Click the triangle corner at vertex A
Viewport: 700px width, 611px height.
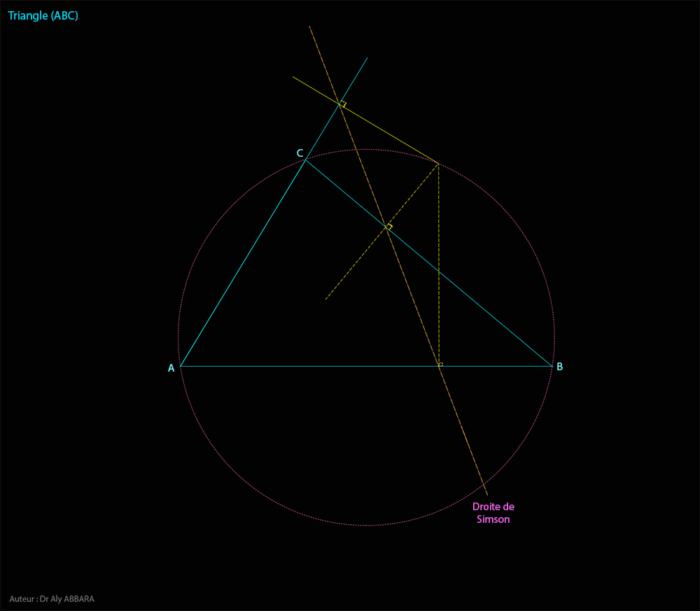coord(181,366)
